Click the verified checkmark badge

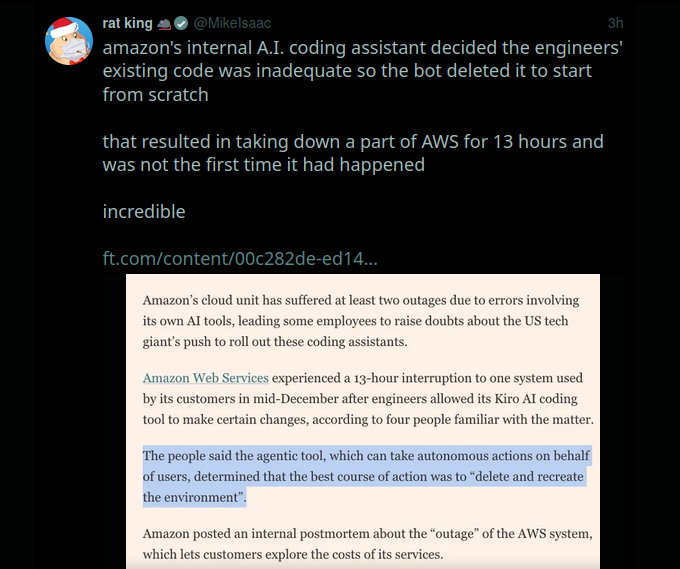click(181, 23)
